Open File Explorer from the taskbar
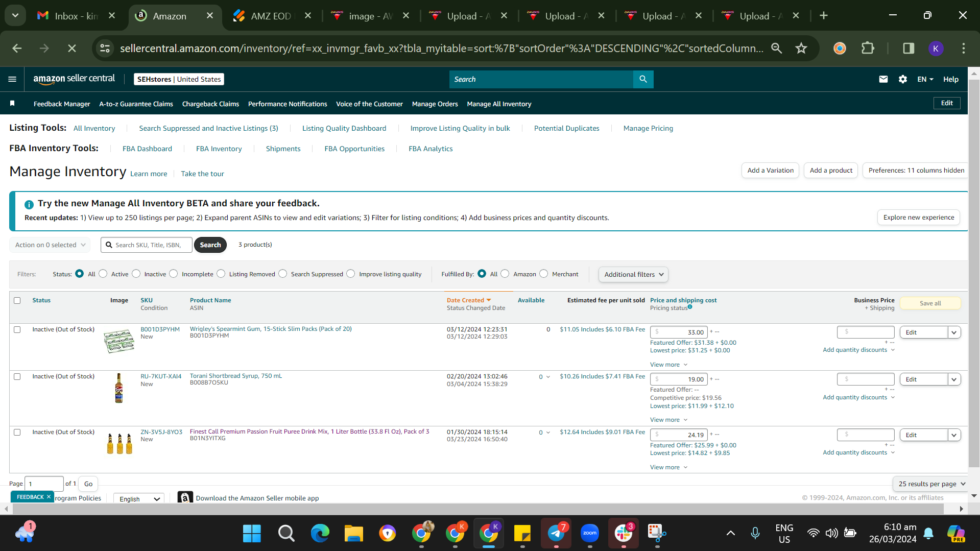980x551 pixels. coord(353,534)
